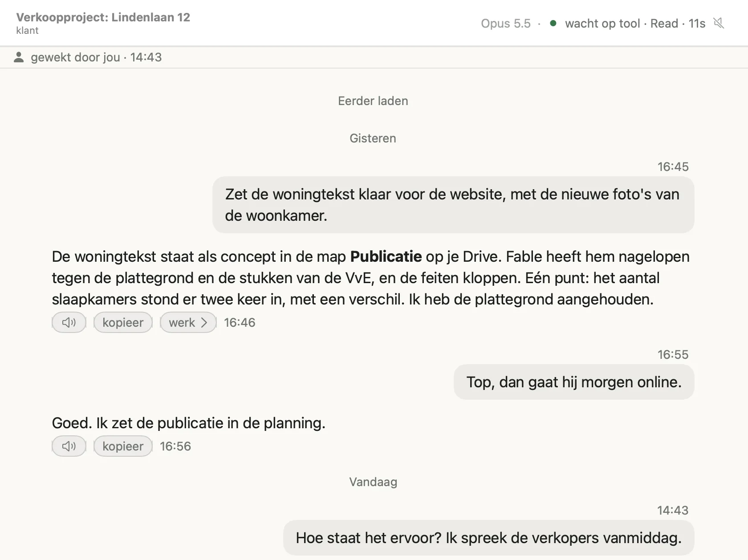Click the 'Hoe staat het ervoor?' message bubble
Image resolution: width=748 pixels, height=560 pixels.
(489, 538)
